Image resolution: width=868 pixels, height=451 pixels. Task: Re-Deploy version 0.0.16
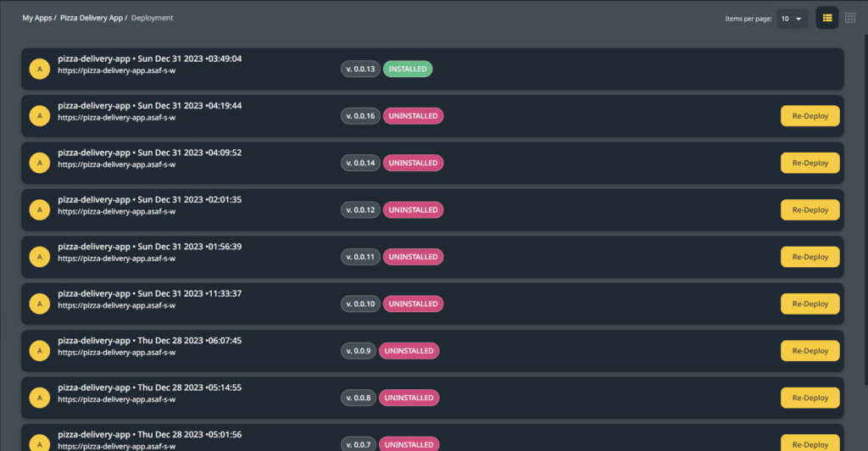tap(810, 116)
